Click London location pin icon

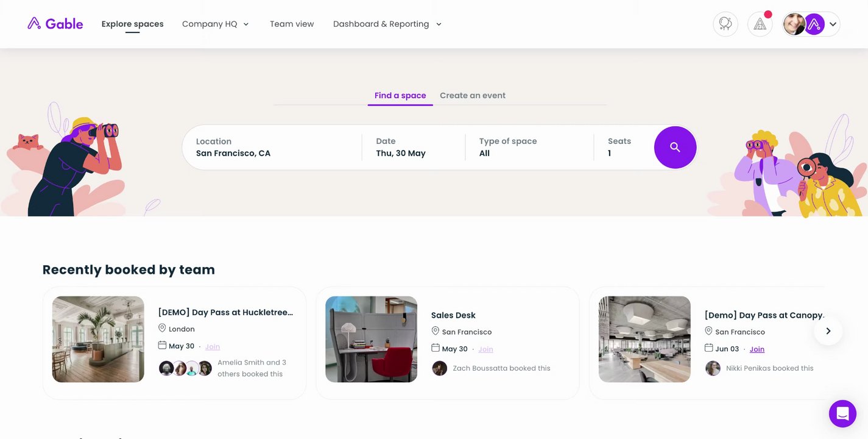coord(162,329)
